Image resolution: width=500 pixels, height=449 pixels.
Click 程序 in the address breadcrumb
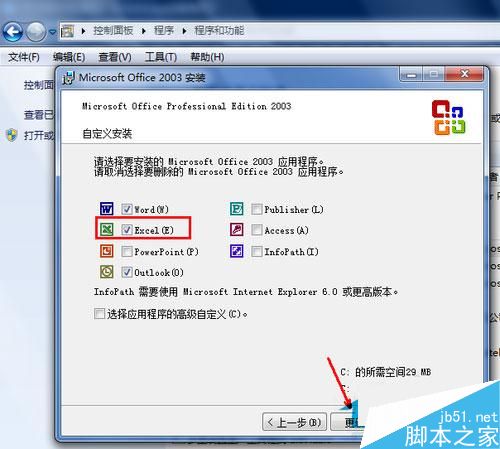[x=164, y=31]
